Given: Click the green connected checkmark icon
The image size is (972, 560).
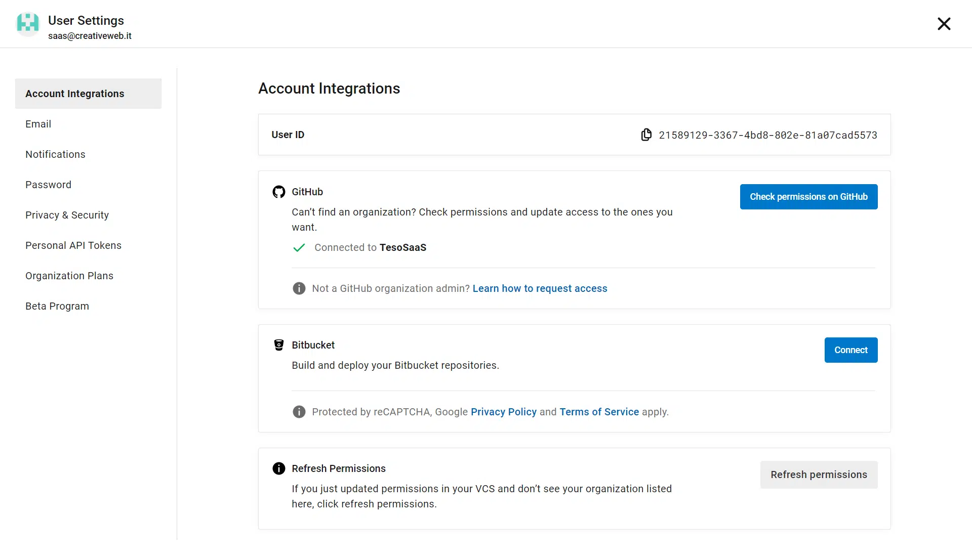Looking at the screenshot, I should click(x=299, y=247).
